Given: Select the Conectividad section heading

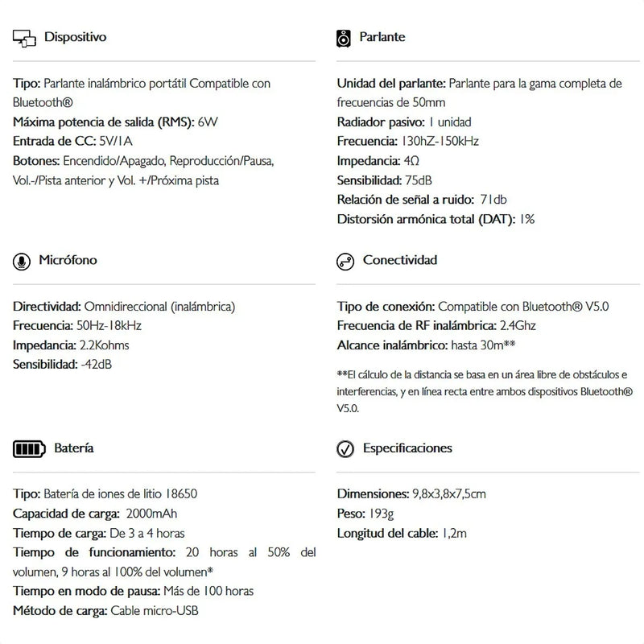Looking at the screenshot, I should click(x=400, y=260).
